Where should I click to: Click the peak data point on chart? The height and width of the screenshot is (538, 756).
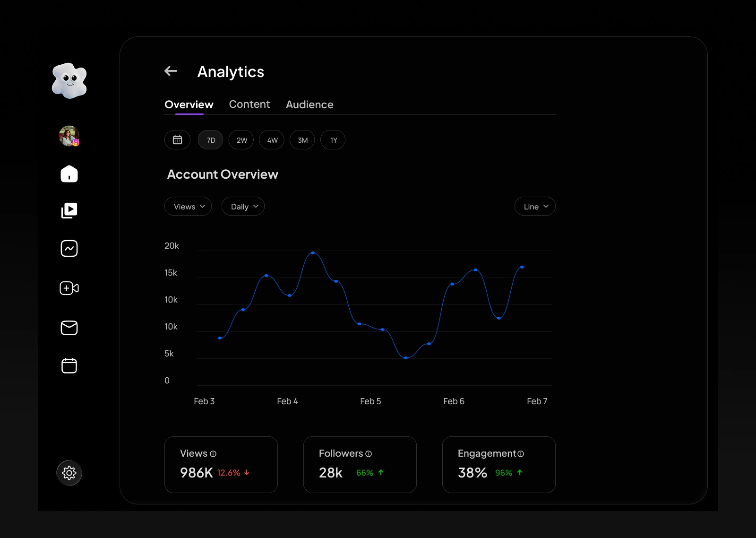[x=313, y=253]
